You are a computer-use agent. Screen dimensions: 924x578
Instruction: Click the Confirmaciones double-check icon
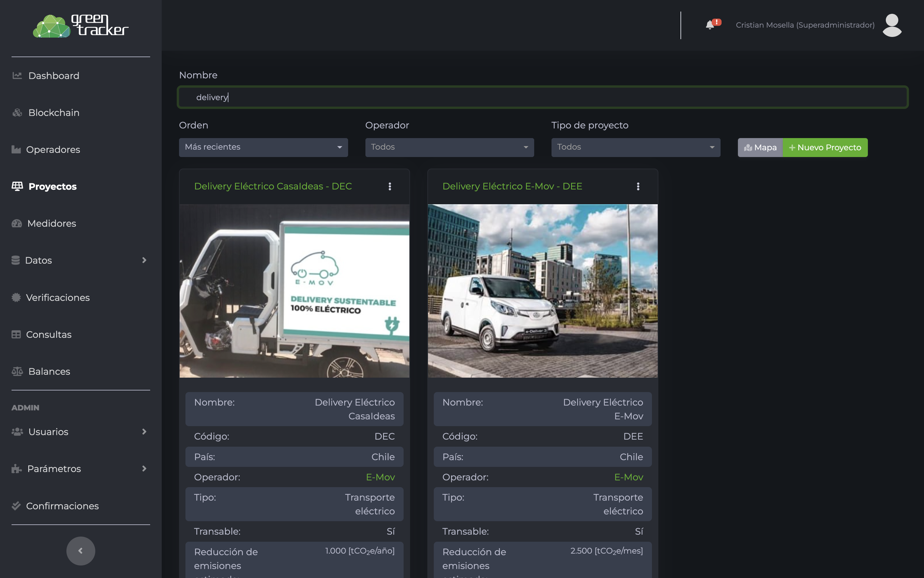point(16,506)
